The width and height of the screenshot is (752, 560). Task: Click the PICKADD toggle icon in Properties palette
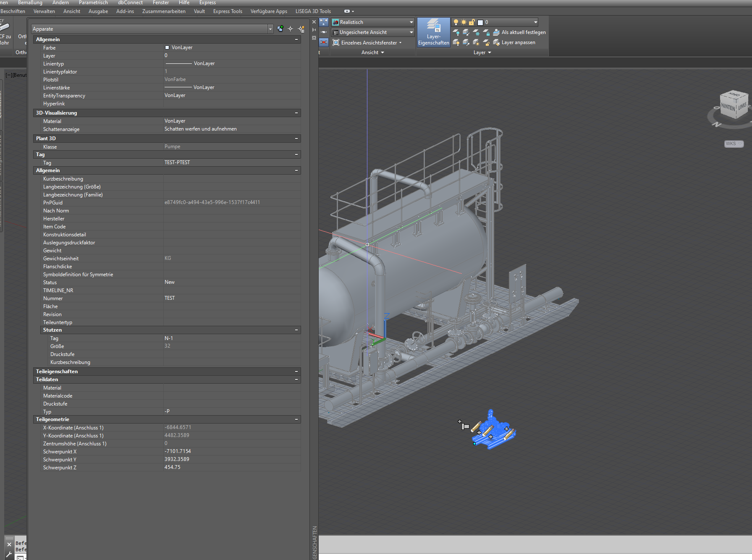(280, 29)
